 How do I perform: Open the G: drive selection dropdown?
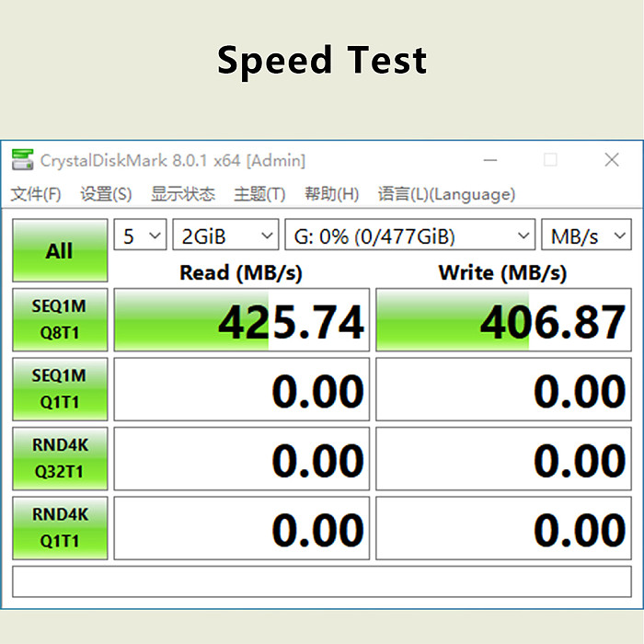[410, 235]
